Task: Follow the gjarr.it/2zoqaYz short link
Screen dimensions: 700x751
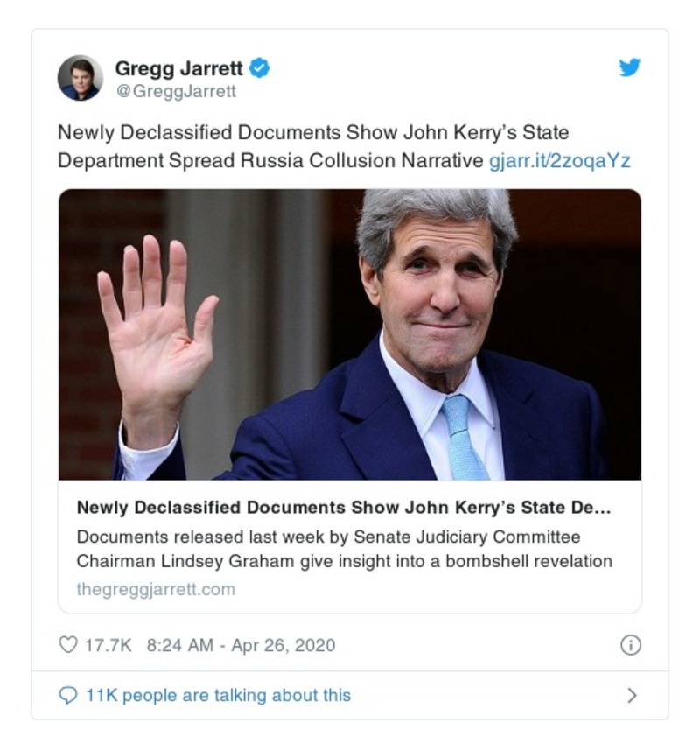Action: pyautogui.click(x=559, y=160)
